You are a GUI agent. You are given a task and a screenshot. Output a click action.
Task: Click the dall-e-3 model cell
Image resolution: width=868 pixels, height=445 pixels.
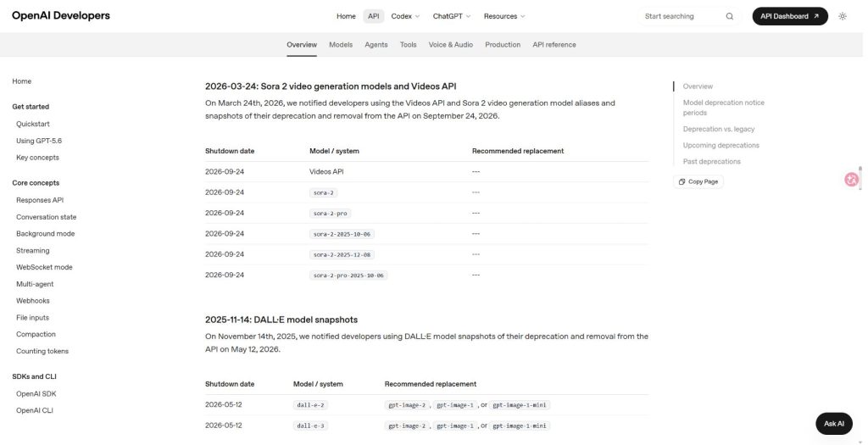[x=310, y=426]
